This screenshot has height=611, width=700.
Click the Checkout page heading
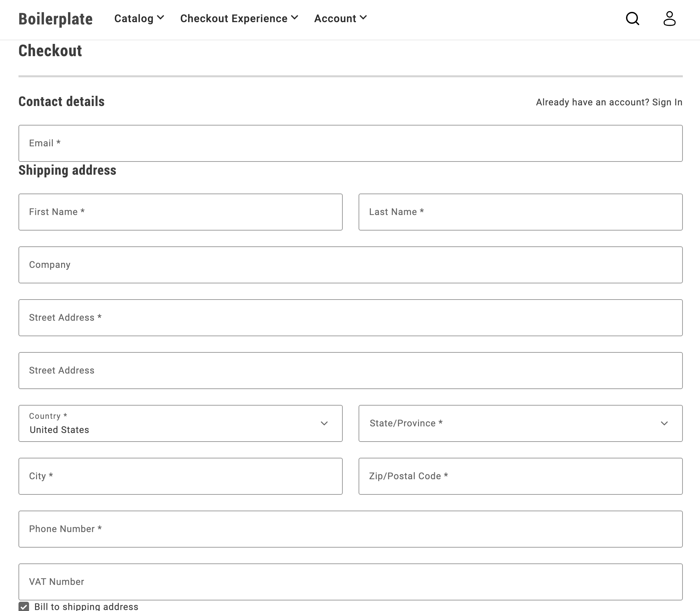(50, 51)
